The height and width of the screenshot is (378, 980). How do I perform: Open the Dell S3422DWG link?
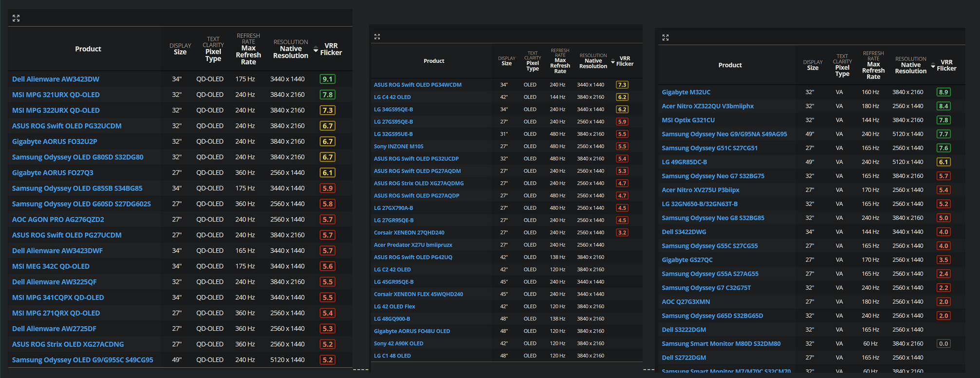(x=684, y=232)
